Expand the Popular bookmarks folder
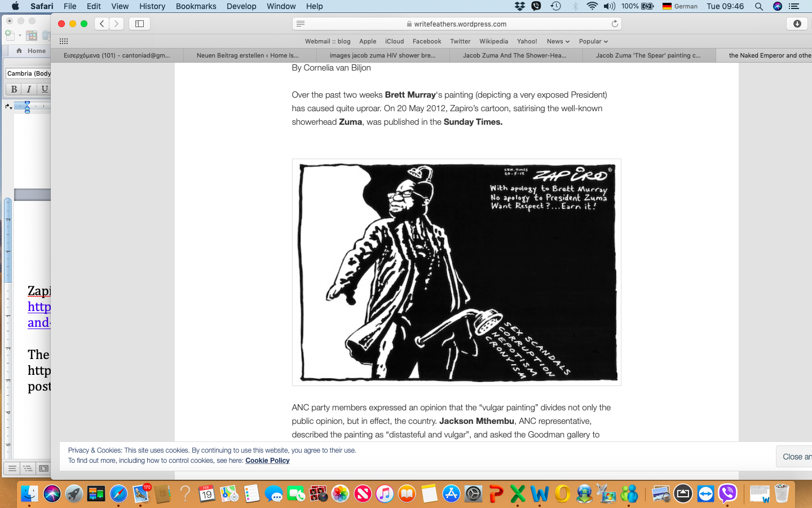The width and height of the screenshot is (812, 508). (593, 41)
